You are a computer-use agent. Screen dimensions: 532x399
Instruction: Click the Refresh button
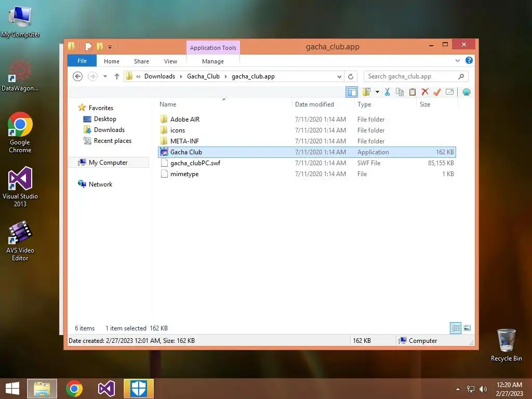(x=351, y=76)
